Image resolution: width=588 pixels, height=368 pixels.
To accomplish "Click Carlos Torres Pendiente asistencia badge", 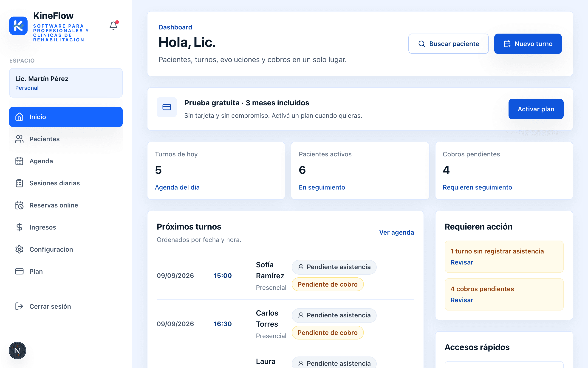I will 334,315.
